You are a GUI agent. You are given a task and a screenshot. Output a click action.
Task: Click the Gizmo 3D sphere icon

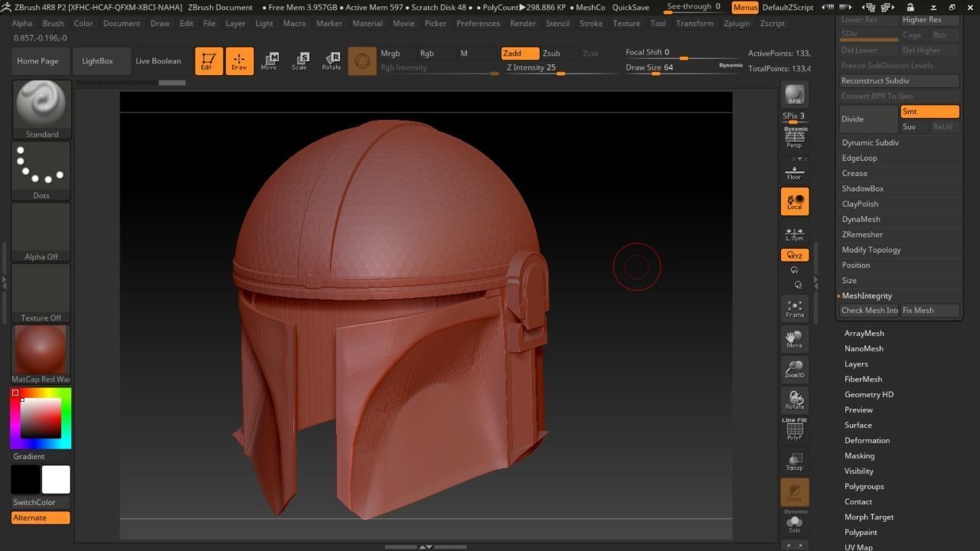362,61
